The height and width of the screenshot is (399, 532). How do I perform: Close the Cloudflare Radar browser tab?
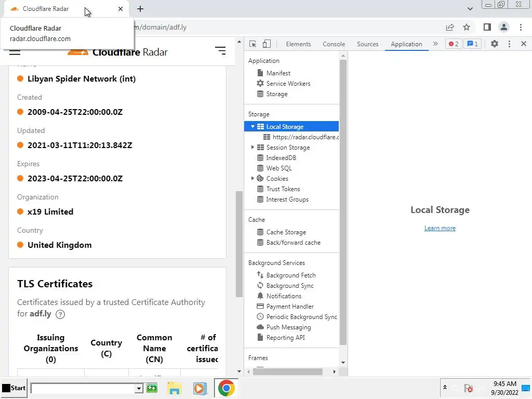pyautogui.click(x=121, y=9)
